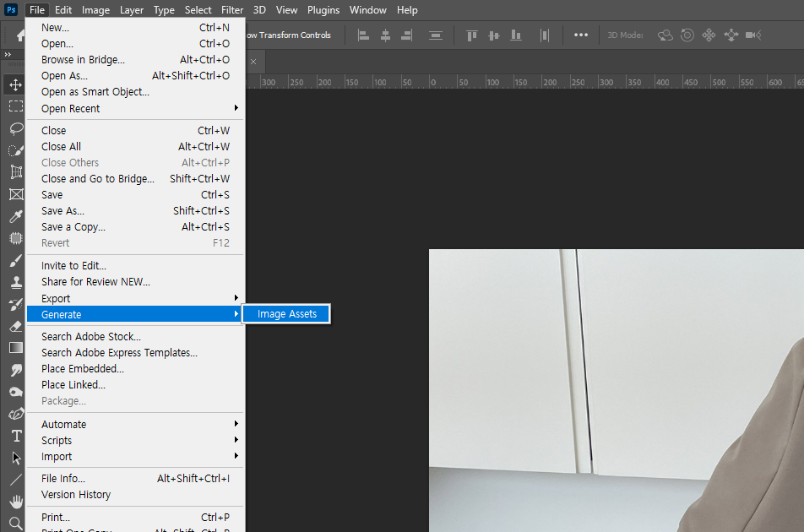This screenshot has height=532, width=804.
Task: Click the 3D zoom video camera icon
Action: pyautogui.click(x=753, y=35)
